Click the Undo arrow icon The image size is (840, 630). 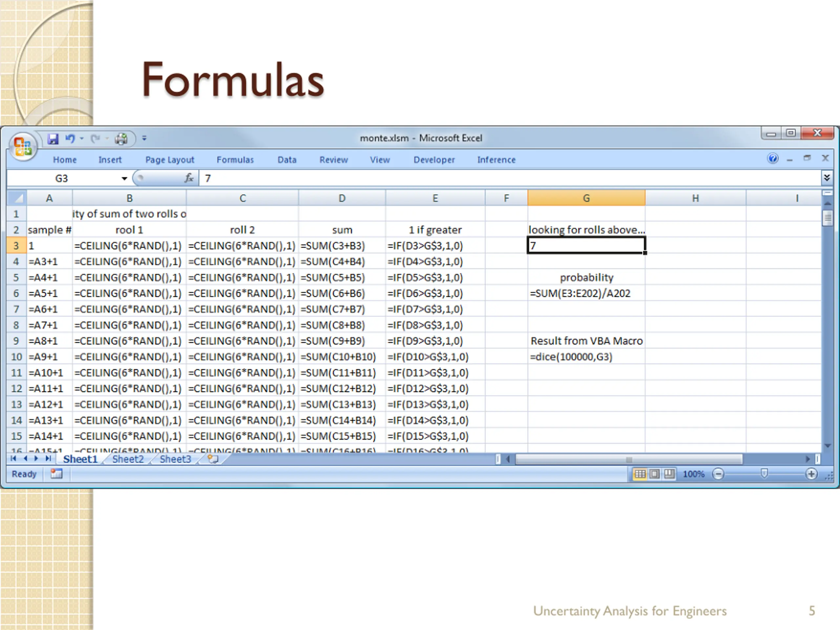[70, 138]
